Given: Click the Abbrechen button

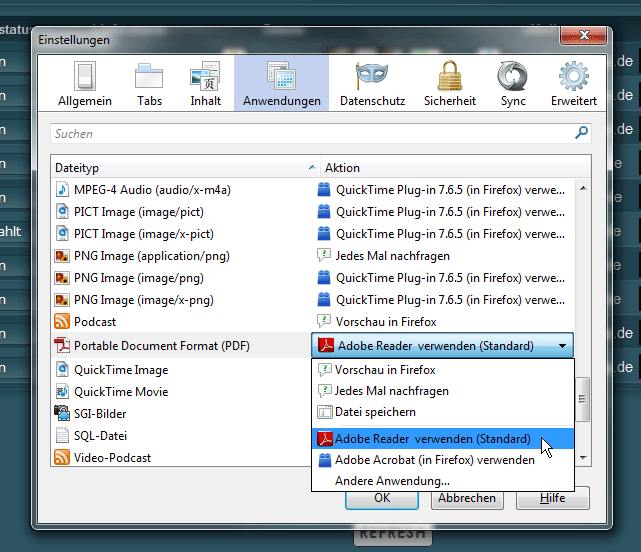Looking at the screenshot, I should pyautogui.click(x=467, y=498).
